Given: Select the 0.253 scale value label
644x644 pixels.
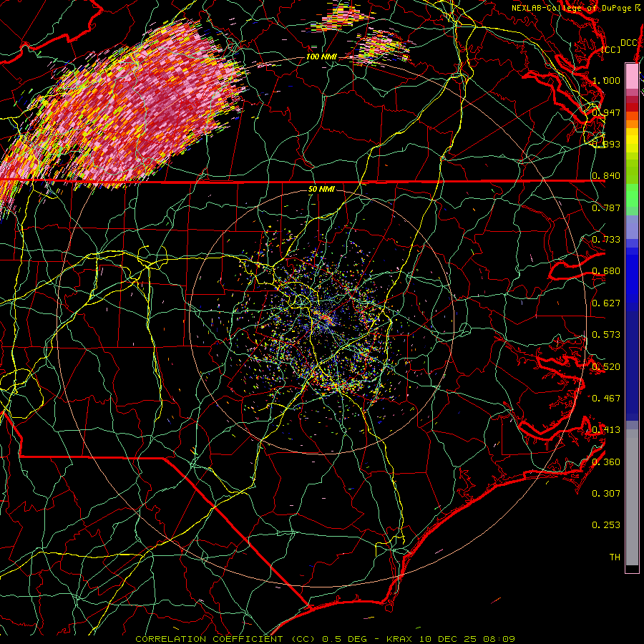Looking at the screenshot, I should pos(607,525).
